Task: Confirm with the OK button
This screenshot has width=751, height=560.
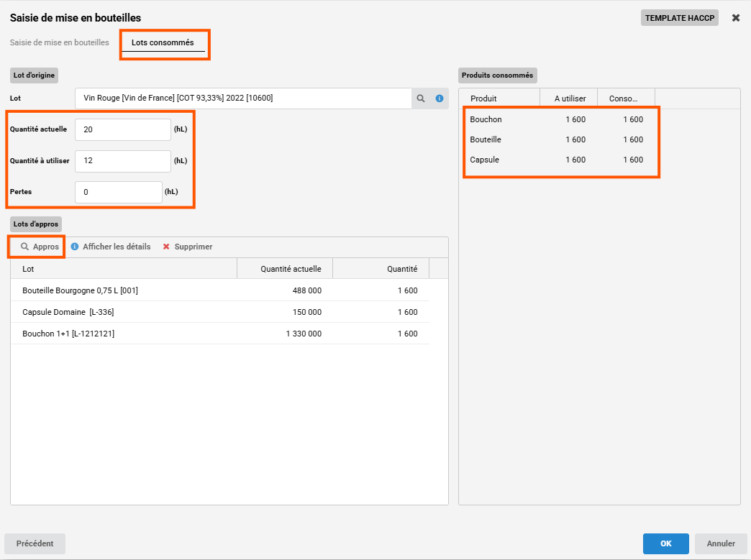Action: pos(665,543)
